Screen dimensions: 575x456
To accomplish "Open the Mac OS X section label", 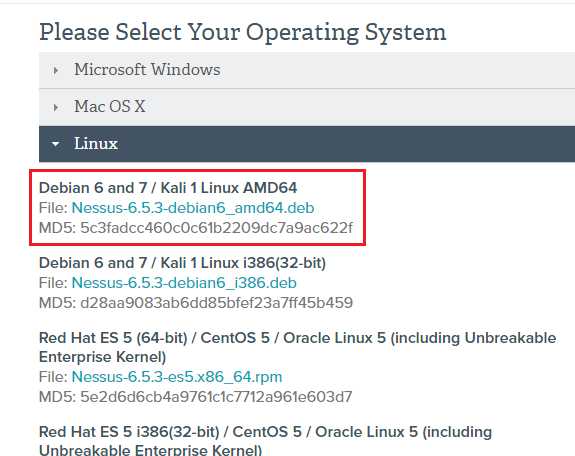I will pos(110,106).
